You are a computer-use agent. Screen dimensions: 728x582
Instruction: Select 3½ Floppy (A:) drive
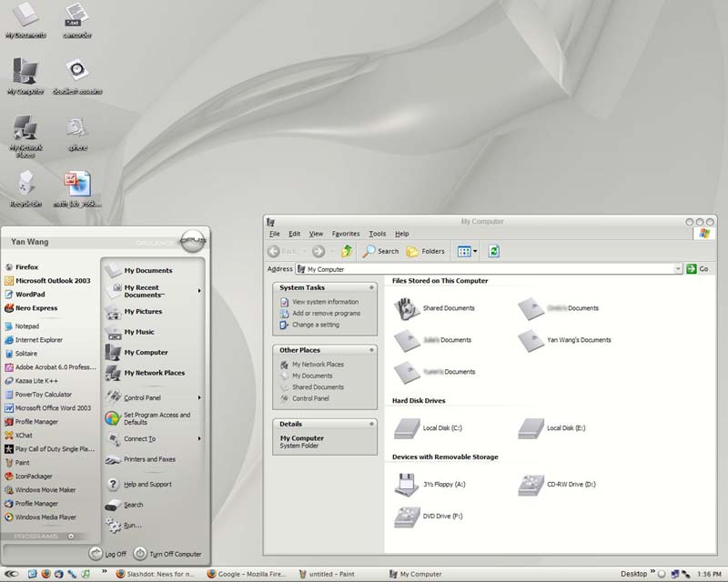(430, 484)
